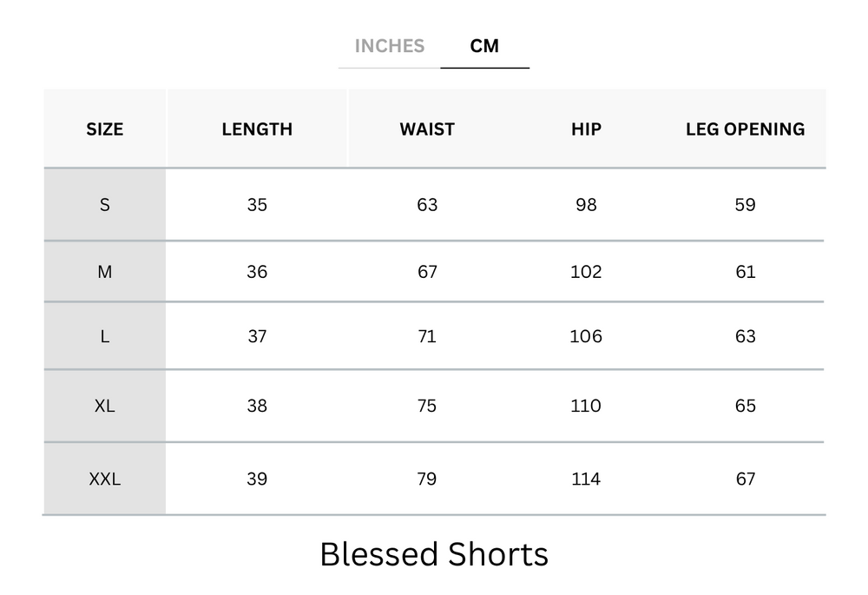Click the XXL hip value 114

[x=586, y=479]
